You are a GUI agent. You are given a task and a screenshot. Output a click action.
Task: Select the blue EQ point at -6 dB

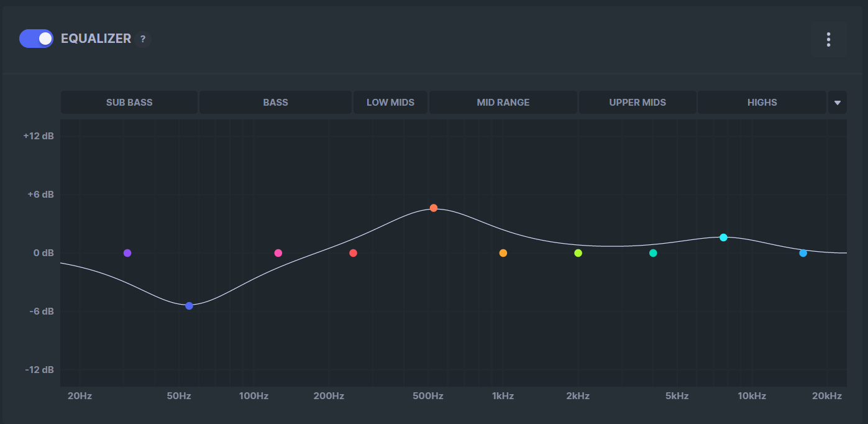coord(190,306)
